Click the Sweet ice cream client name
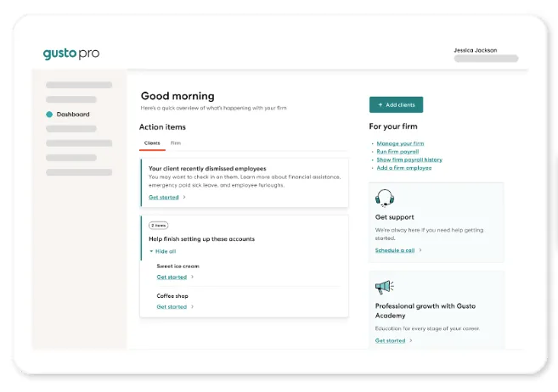The image size is (558, 392). (x=178, y=266)
